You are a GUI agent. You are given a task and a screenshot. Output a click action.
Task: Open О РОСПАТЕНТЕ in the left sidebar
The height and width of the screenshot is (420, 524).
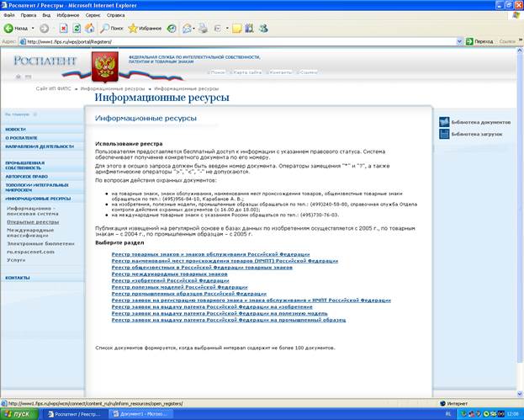21,138
